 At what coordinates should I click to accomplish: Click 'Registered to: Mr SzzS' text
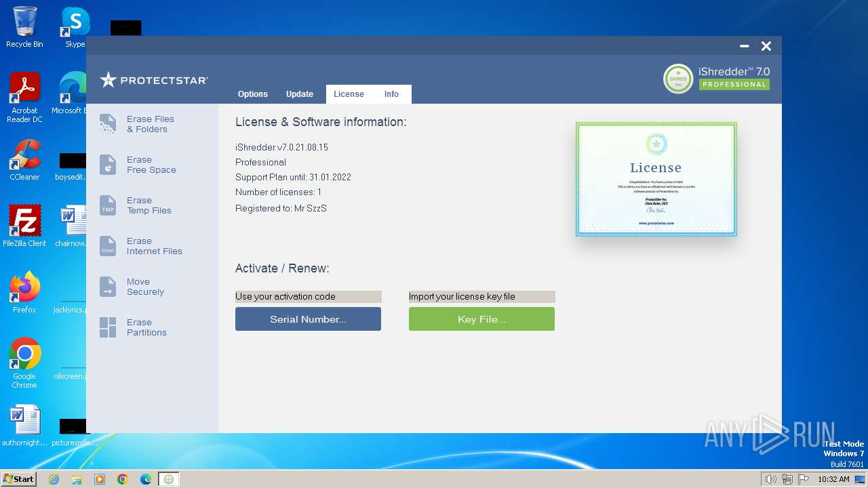point(281,208)
